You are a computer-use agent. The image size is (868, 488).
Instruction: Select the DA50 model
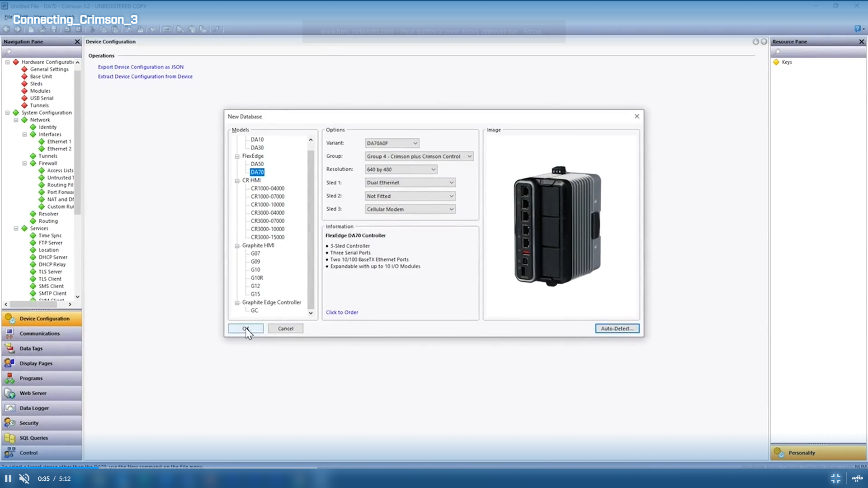(257, 164)
